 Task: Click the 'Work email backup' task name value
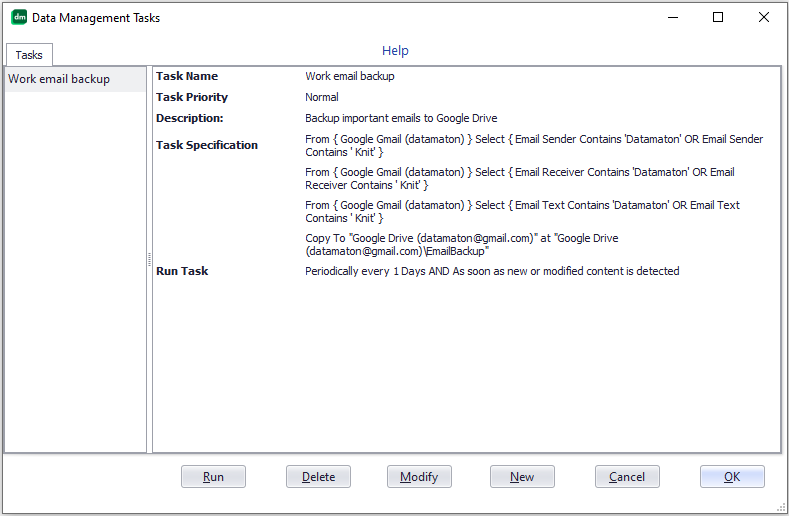[350, 76]
